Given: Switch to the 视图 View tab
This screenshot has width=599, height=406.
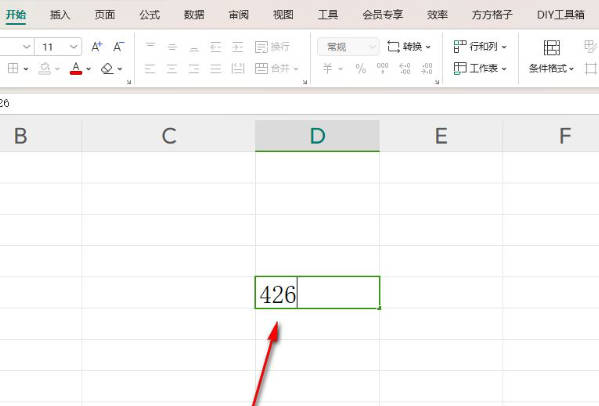Looking at the screenshot, I should click(x=283, y=15).
